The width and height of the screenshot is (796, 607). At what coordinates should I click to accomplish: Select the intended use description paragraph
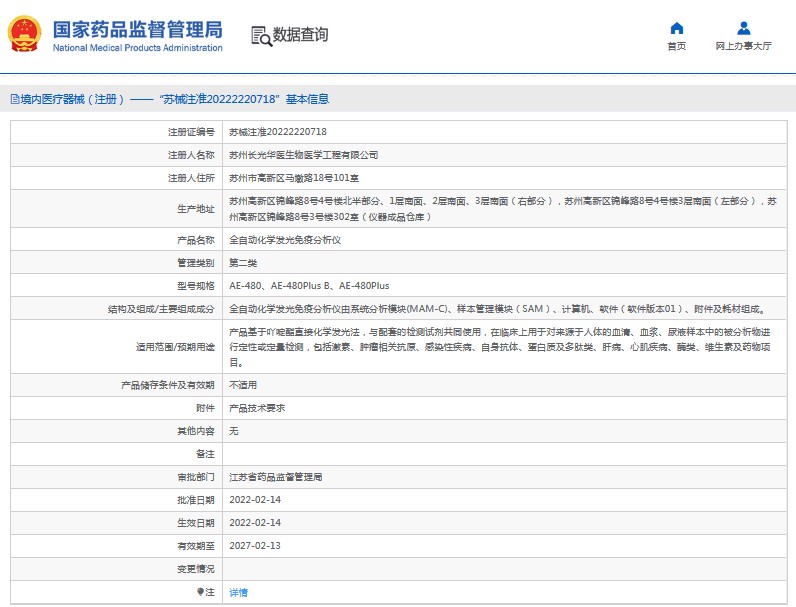[x=500, y=347]
